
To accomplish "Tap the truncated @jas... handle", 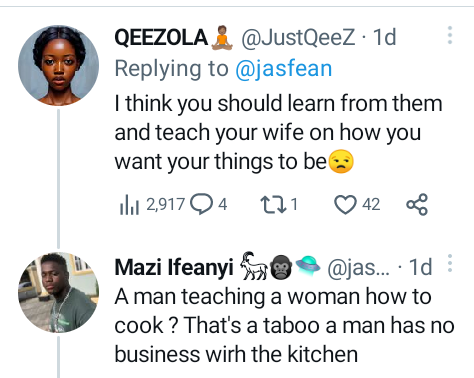I will pyautogui.click(x=358, y=267).
